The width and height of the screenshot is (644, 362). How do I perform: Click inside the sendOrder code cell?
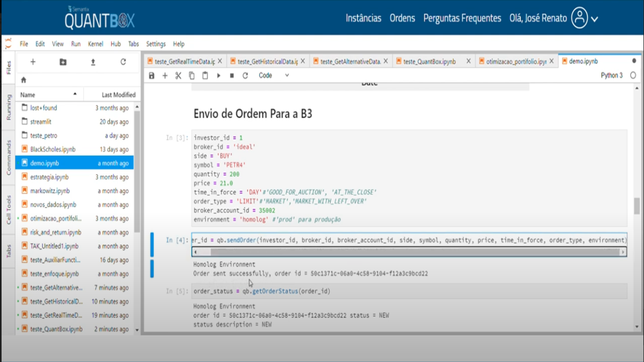coord(409,240)
